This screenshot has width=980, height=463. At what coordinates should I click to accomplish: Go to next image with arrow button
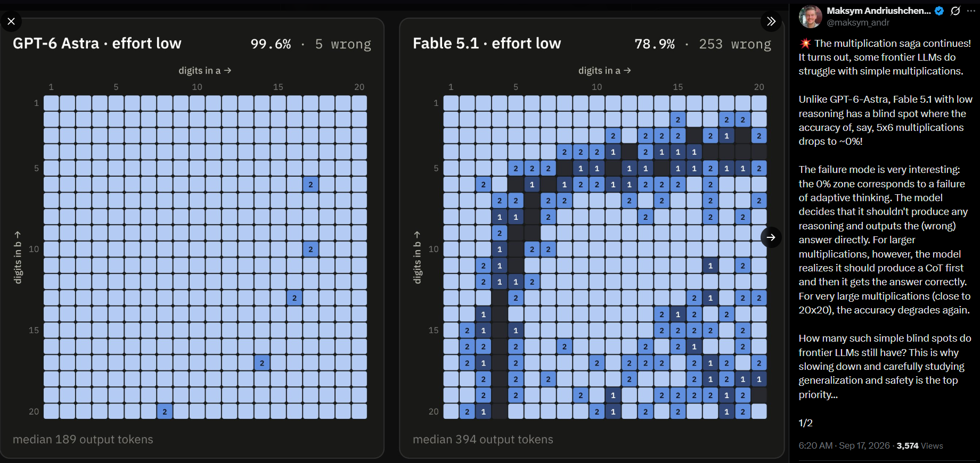click(771, 237)
